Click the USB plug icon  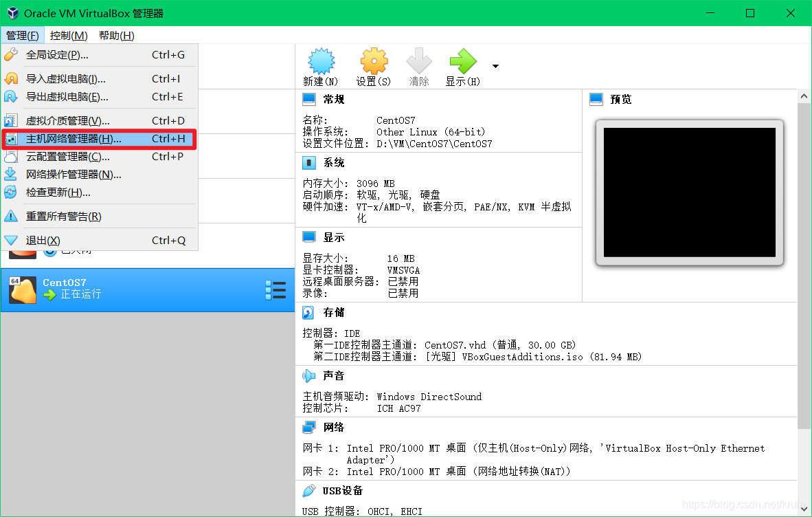pos(308,491)
